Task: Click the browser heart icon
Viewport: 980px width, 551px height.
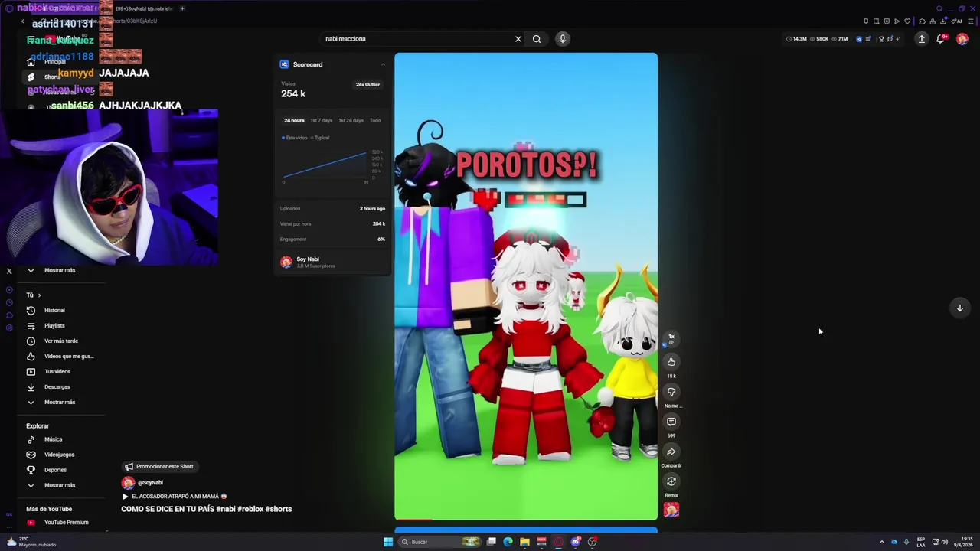Action: 907,21
